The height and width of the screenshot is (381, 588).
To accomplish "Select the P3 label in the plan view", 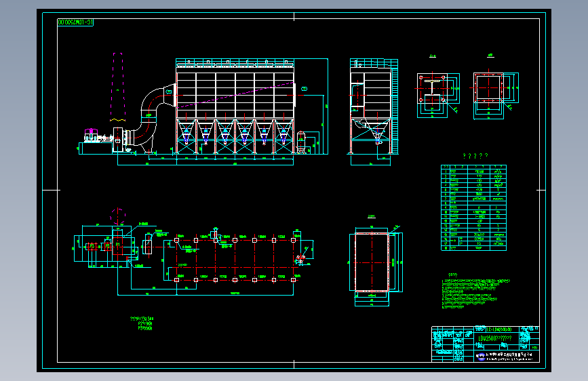I will click(92, 246).
